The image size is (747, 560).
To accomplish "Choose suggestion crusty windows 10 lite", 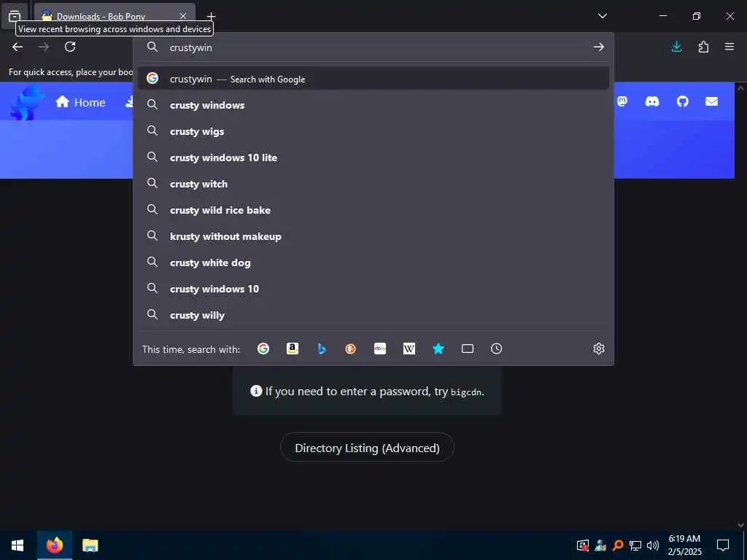I will pyautogui.click(x=373, y=157).
